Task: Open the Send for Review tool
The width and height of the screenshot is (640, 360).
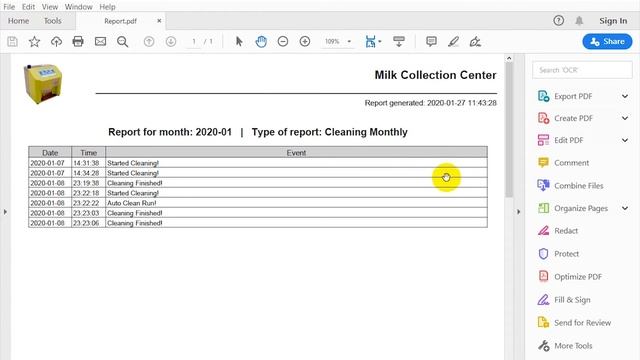Action: tap(582, 323)
